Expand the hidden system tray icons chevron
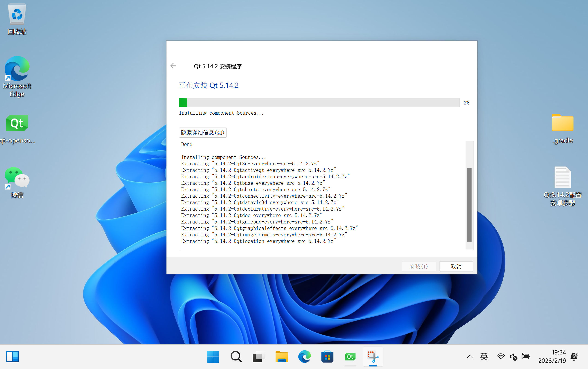The height and width of the screenshot is (369, 588). coord(469,357)
